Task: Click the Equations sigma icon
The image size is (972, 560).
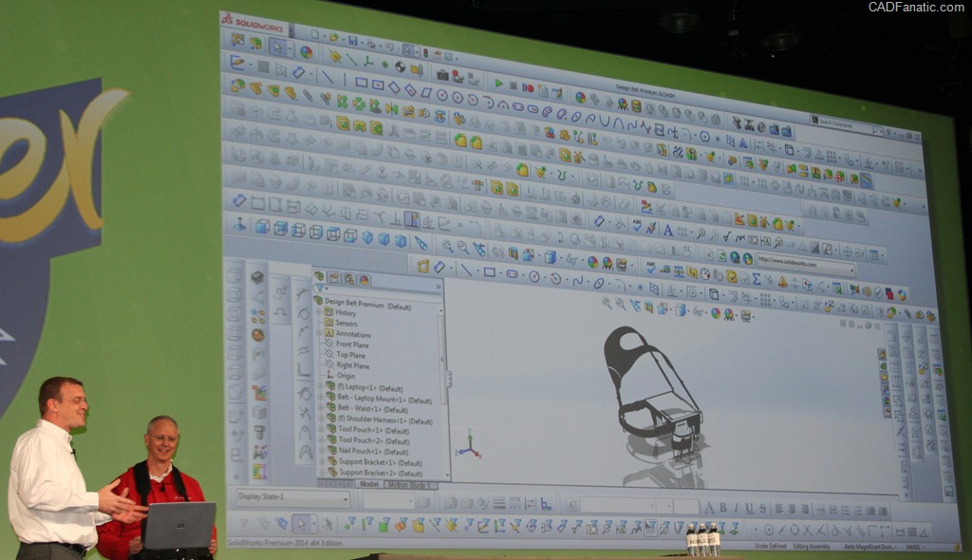Action: tap(756, 279)
